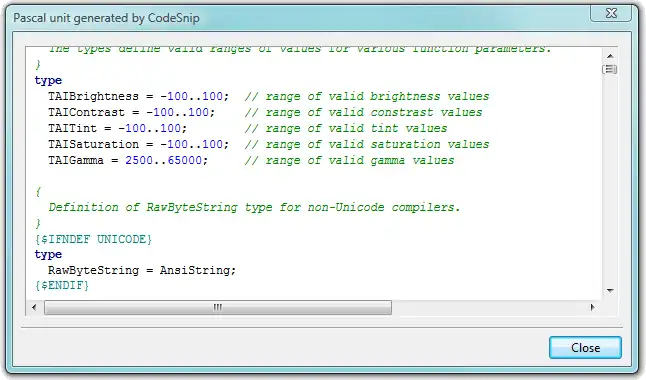Screen dimensions: 646x380
Task: Click the TAIGamma type name
Action: tap(76, 160)
